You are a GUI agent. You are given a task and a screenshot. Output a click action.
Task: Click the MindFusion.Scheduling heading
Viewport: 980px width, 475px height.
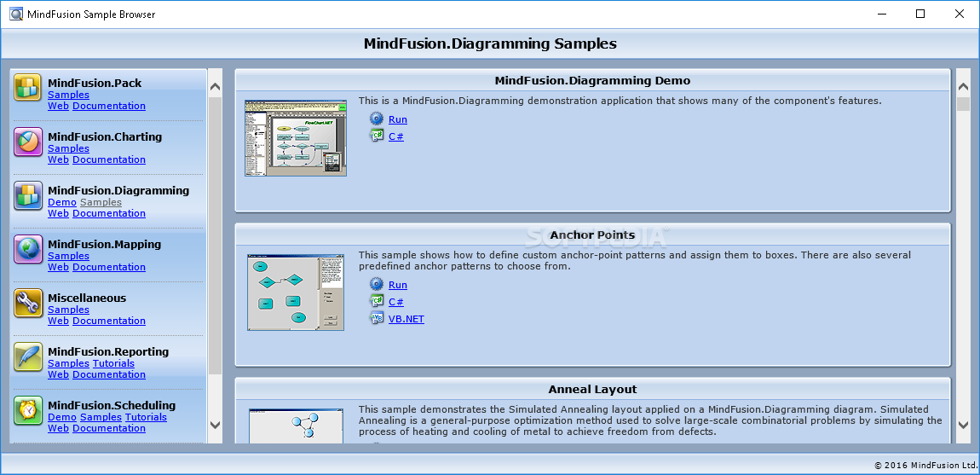[x=112, y=406]
